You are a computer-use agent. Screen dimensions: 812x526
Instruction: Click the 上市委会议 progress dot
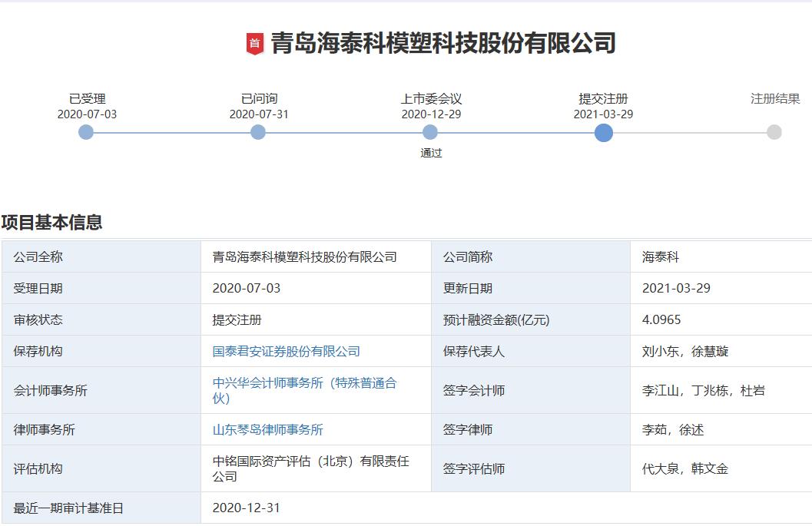(430, 133)
